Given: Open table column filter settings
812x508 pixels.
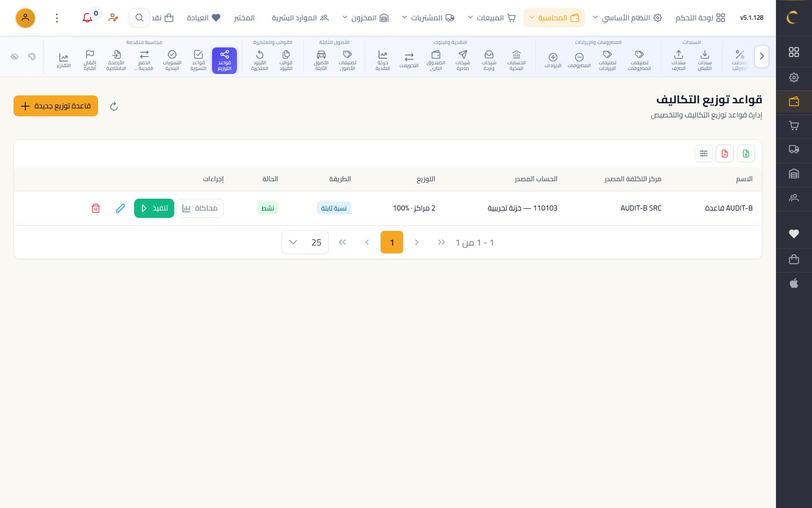Looking at the screenshot, I should coord(704,154).
